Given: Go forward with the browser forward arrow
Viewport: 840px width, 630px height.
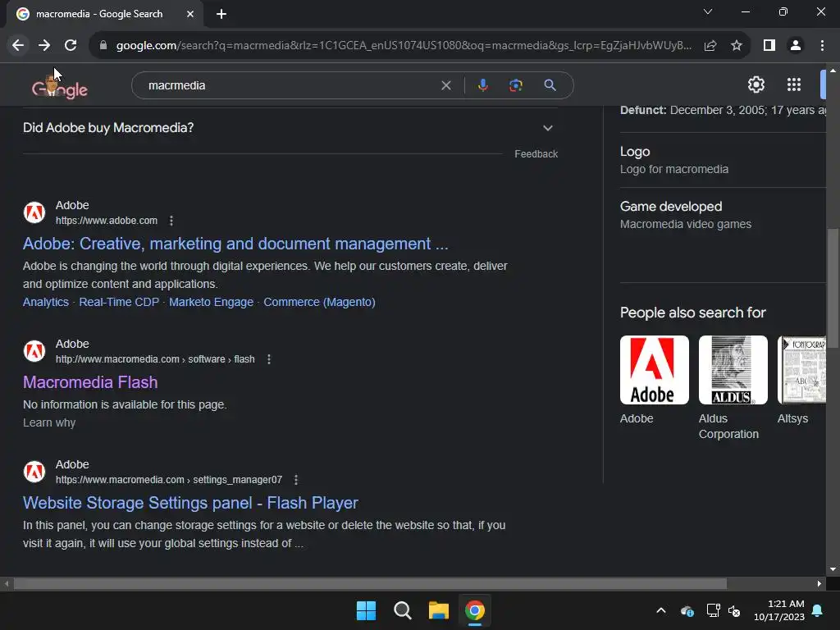Looking at the screenshot, I should pyautogui.click(x=44, y=46).
